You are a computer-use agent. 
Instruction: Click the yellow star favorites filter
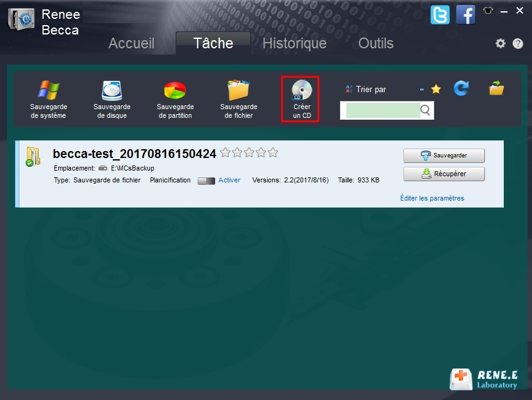(x=436, y=90)
